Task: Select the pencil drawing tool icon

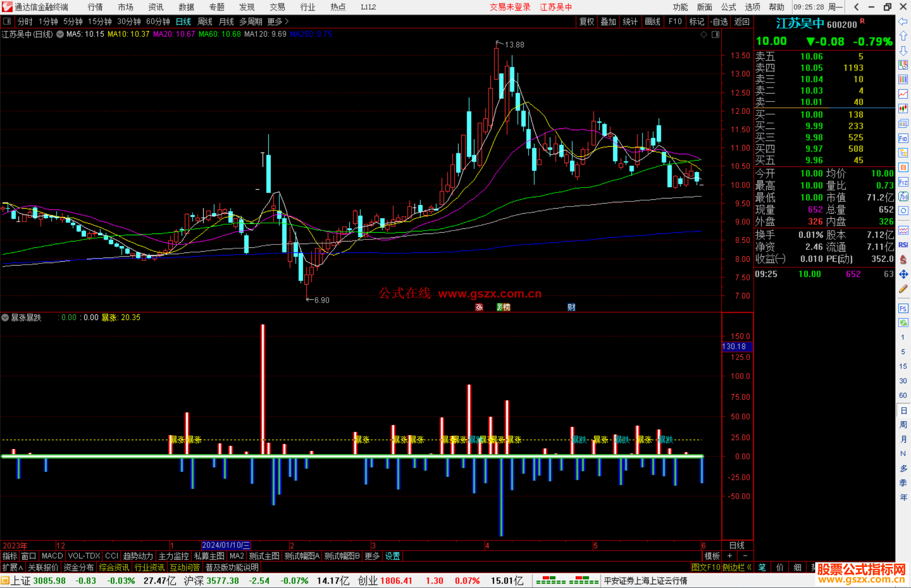Action: 903,289
